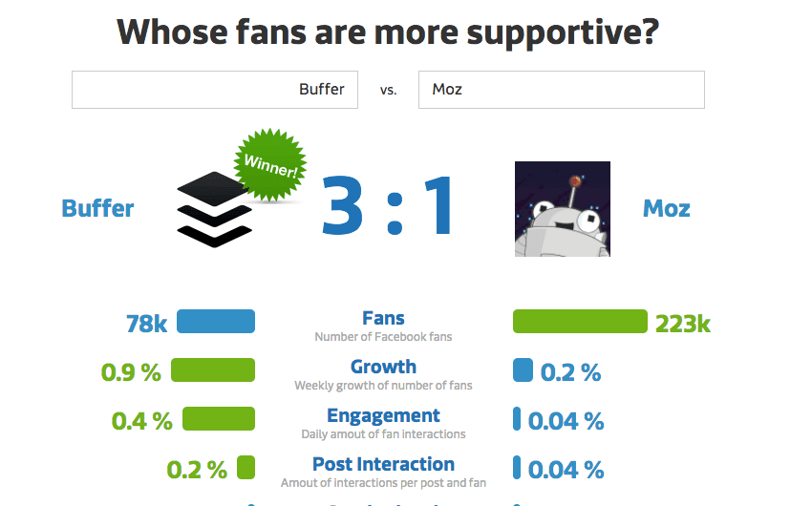The image size is (812, 506).
Task: Select the Engagement metric heading
Action: (383, 415)
